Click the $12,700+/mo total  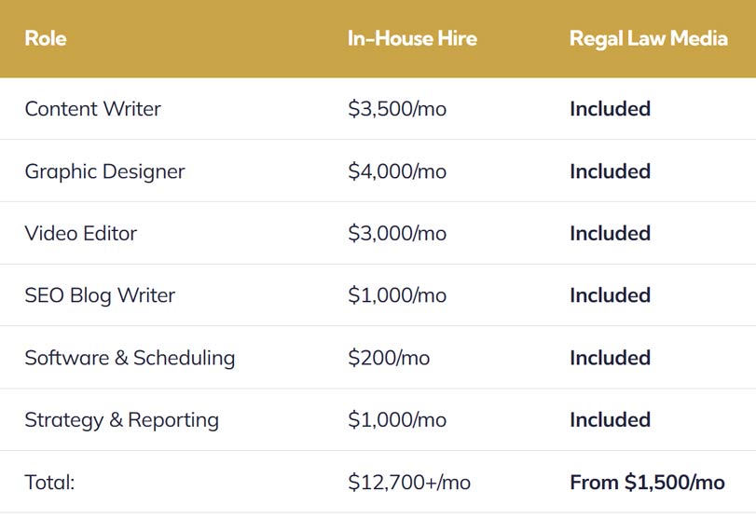409,482
